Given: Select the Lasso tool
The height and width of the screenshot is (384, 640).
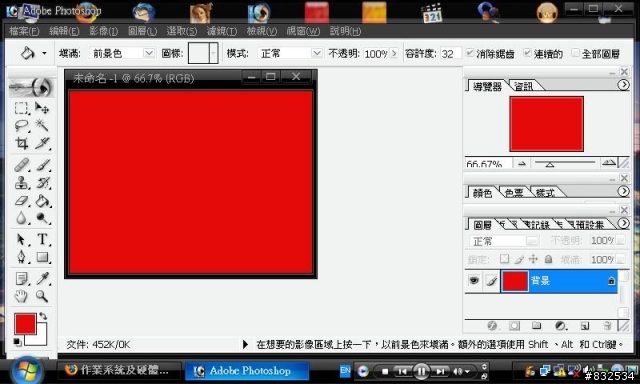Looking at the screenshot, I should 21,125.
